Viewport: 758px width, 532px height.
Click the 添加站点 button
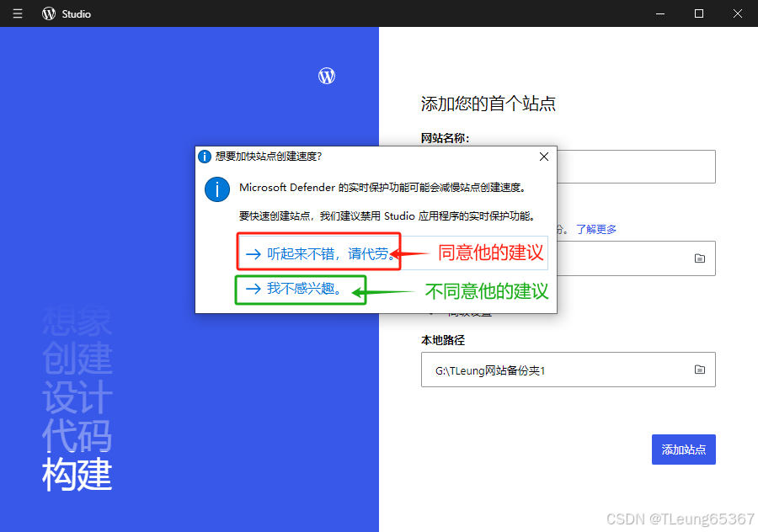pyautogui.click(x=684, y=450)
